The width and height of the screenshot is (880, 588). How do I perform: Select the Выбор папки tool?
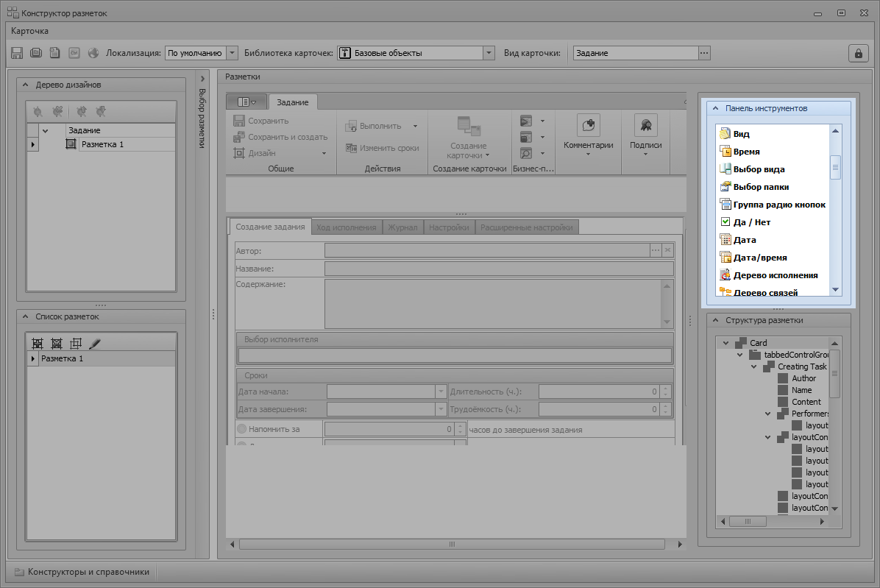coord(761,187)
